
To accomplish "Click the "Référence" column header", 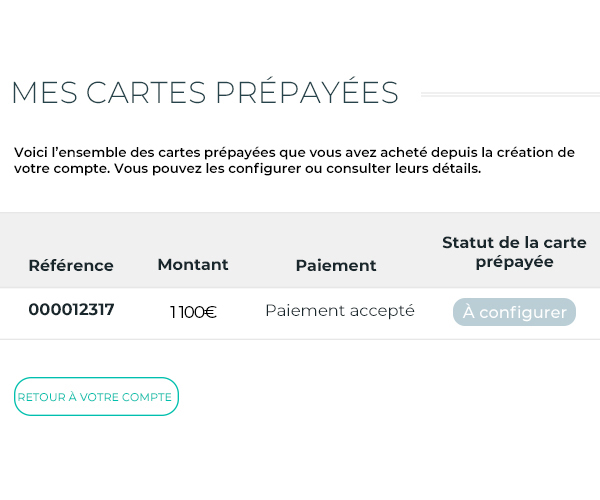I will [71, 265].
